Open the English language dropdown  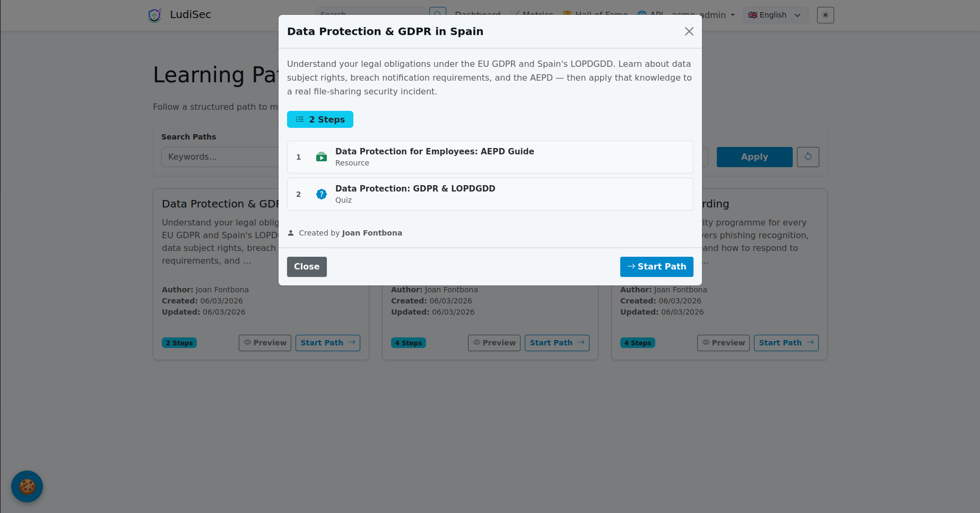[775, 15]
